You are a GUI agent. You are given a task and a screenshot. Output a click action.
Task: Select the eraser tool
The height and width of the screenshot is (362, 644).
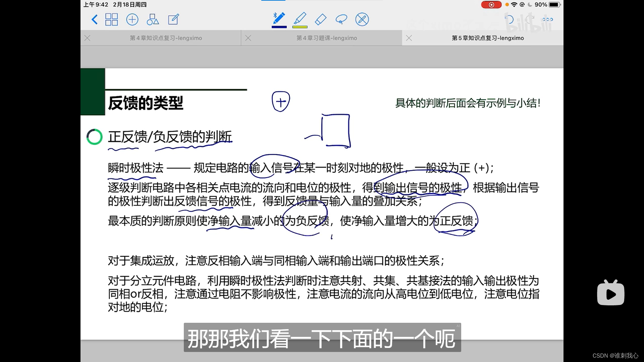point(321,19)
